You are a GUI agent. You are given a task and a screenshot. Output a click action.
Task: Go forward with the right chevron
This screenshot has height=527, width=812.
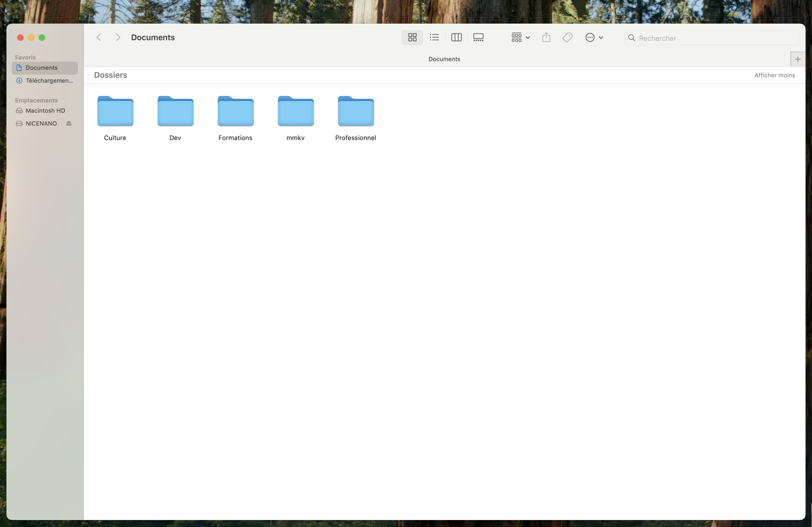118,38
